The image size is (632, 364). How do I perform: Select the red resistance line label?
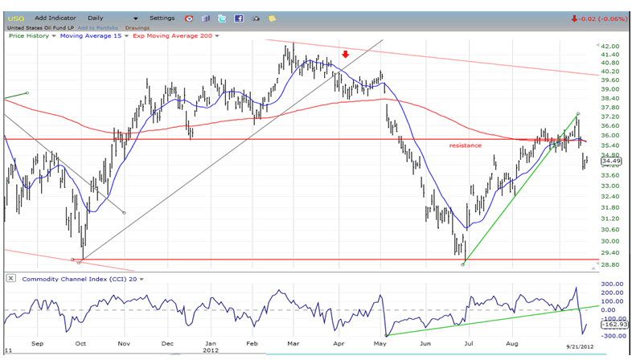point(465,145)
